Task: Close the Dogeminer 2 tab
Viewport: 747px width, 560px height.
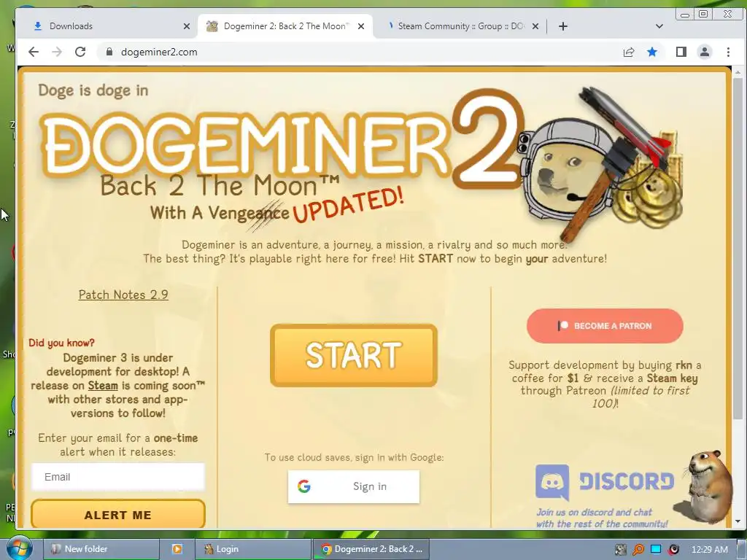Action: pyautogui.click(x=361, y=26)
